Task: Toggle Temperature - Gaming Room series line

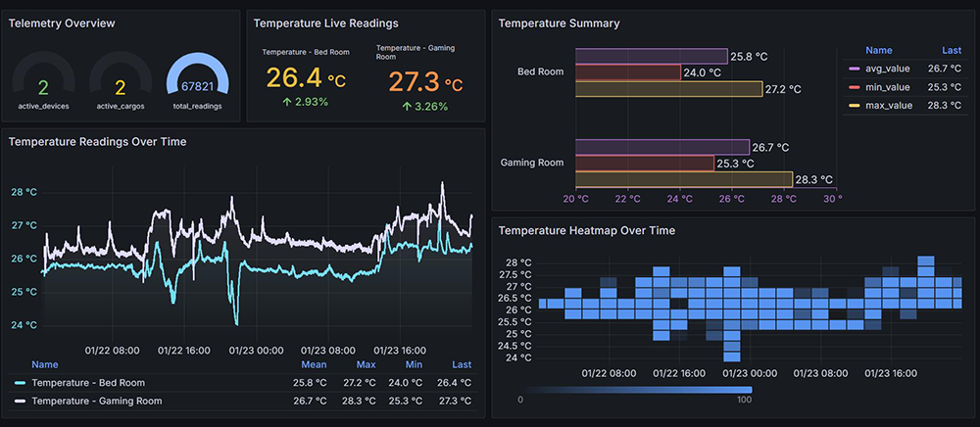Action: point(88,401)
